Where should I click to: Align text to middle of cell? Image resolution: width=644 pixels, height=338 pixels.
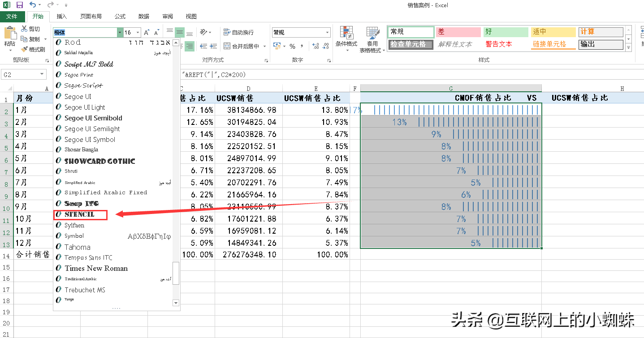click(x=179, y=32)
